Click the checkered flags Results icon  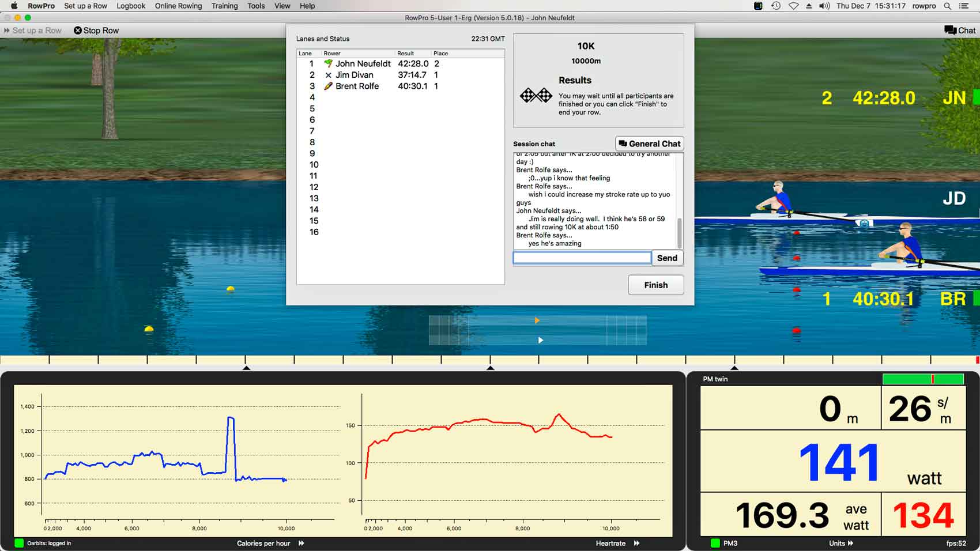536,95
